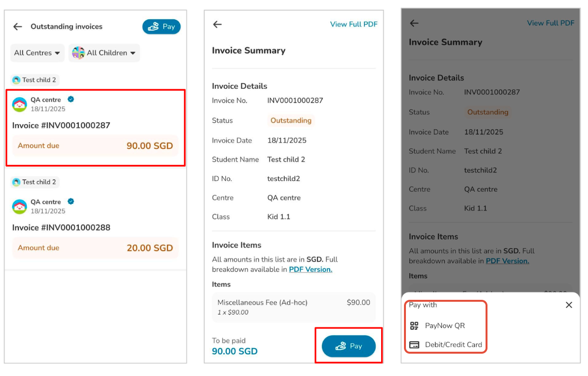Go back from Outstanding invoices screen
588x376 pixels.
(x=18, y=27)
